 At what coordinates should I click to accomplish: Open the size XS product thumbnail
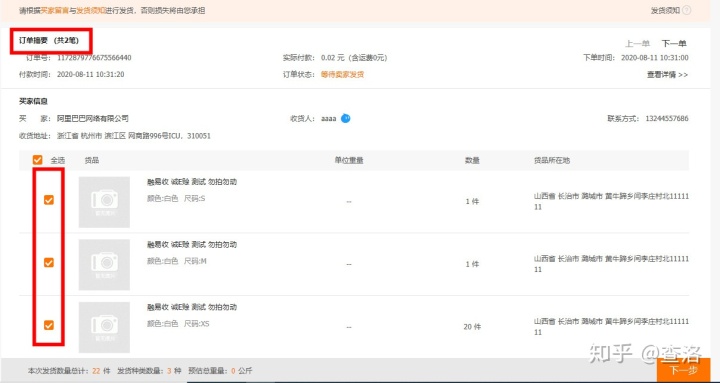click(x=104, y=327)
